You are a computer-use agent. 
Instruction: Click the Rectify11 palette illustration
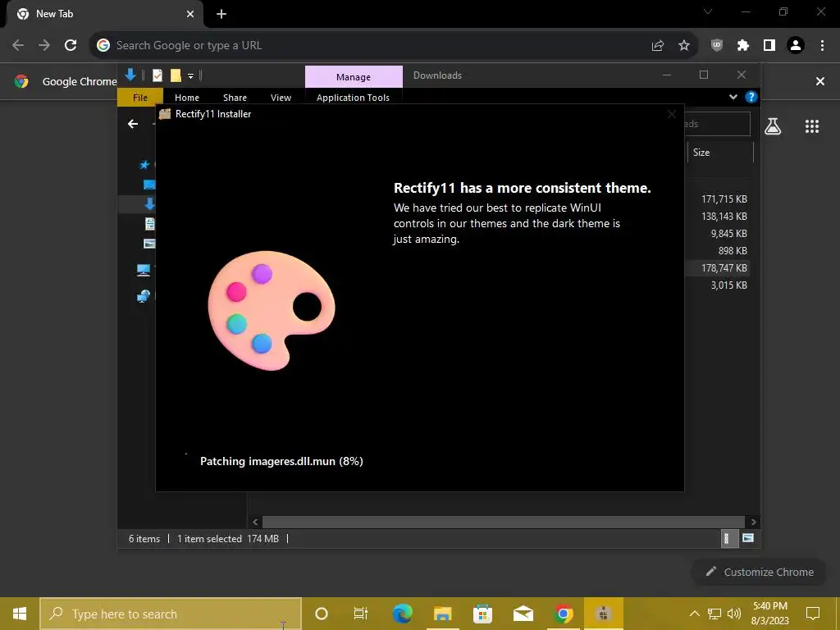272,310
